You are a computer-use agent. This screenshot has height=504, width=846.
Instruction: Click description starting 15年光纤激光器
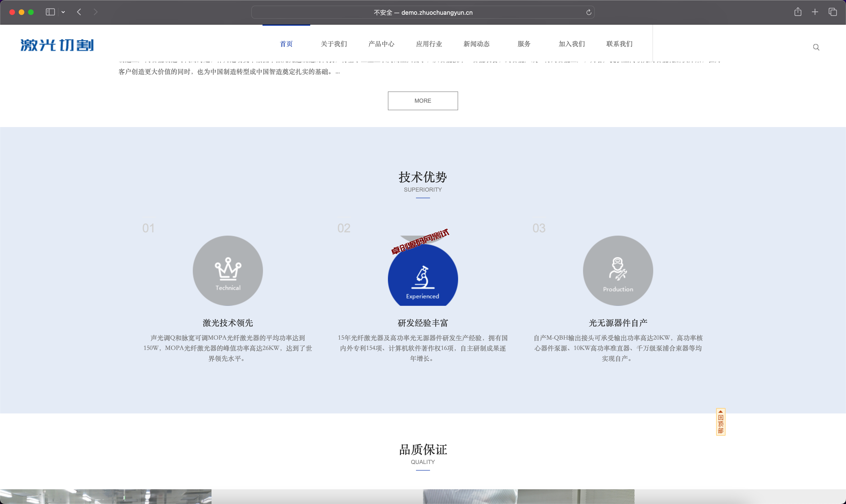[x=423, y=348]
